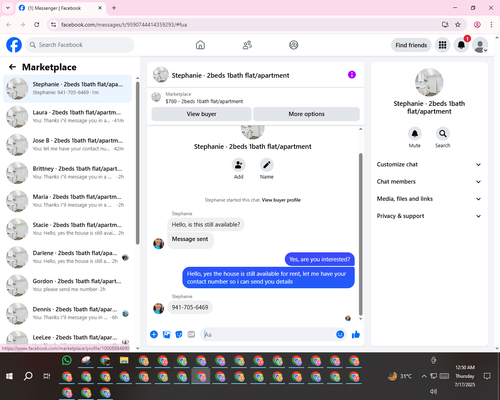Open the Laura conversation in the list
500x400 pixels.
[x=67, y=117]
